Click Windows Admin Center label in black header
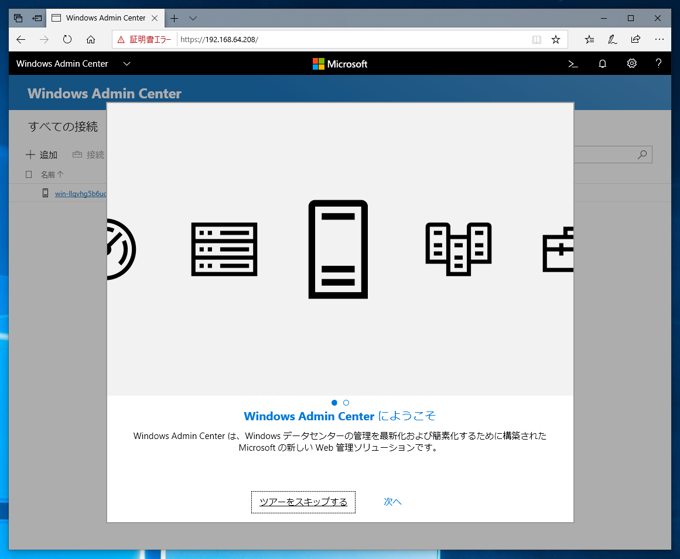 (62, 64)
